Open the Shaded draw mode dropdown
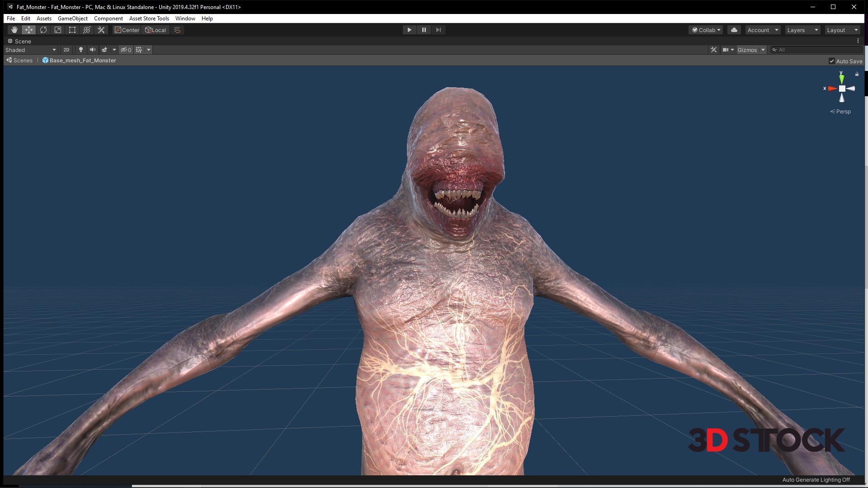868x488 pixels. tap(31, 50)
